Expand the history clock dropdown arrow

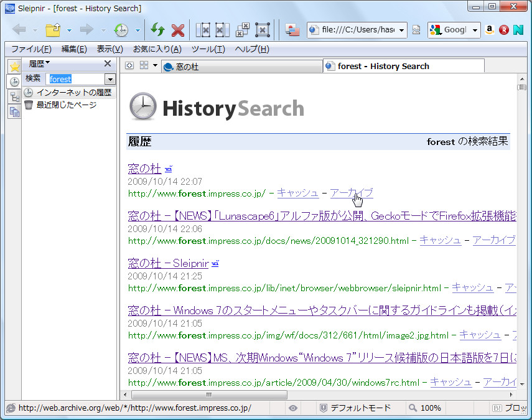[138, 30]
